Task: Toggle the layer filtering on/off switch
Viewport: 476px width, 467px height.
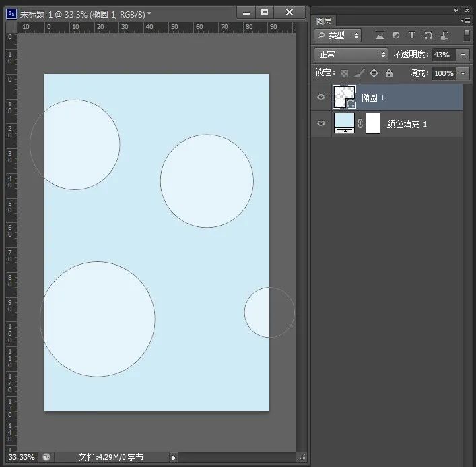Action: pyautogui.click(x=467, y=35)
